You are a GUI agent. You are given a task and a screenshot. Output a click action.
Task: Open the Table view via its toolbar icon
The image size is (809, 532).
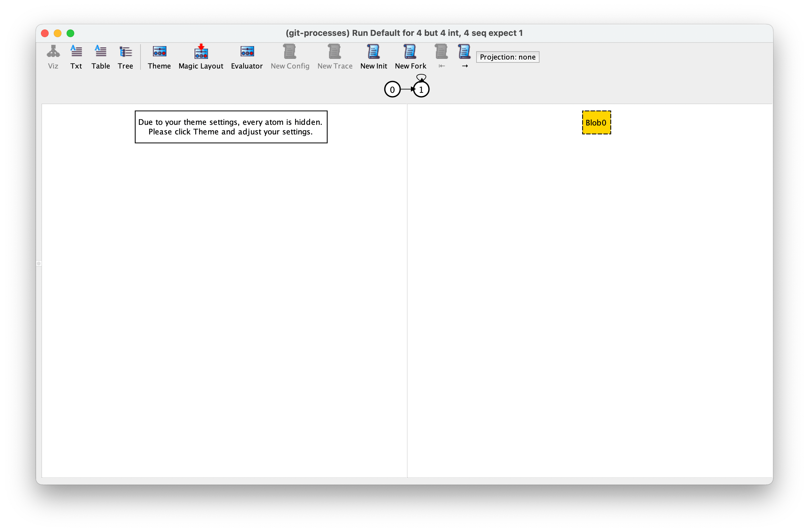pyautogui.click(x=100, y=57)
